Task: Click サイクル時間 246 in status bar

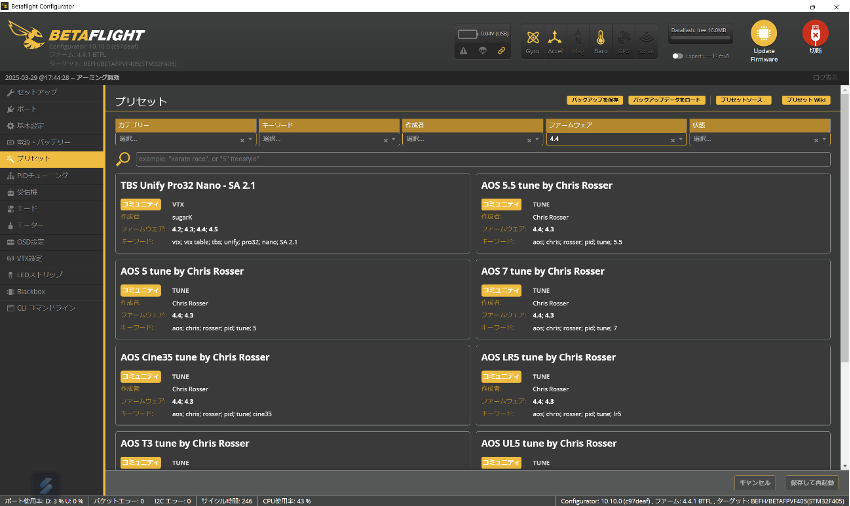Action: click(227, 501)
